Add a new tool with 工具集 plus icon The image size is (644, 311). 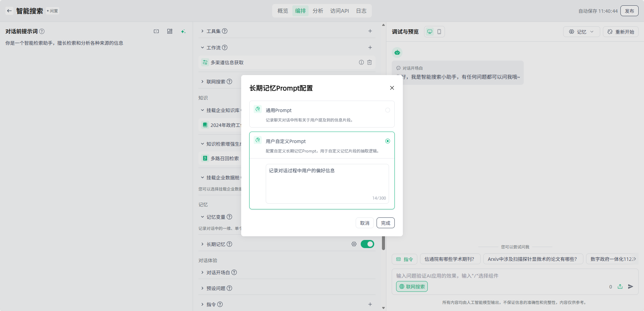tap(370, 31)
